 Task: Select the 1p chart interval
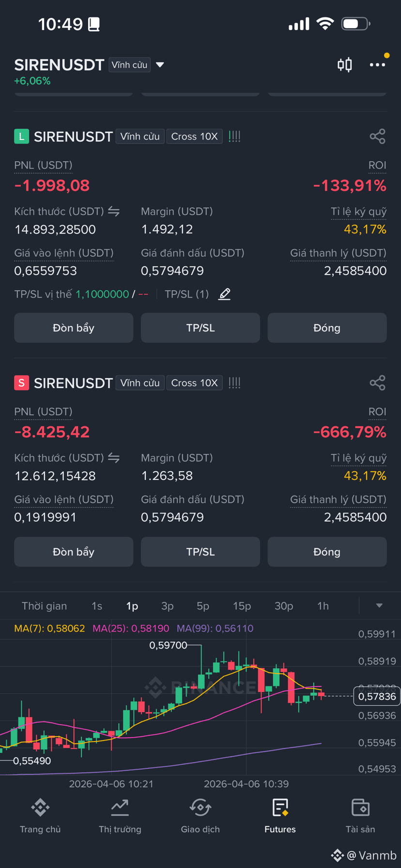(132, 606)
